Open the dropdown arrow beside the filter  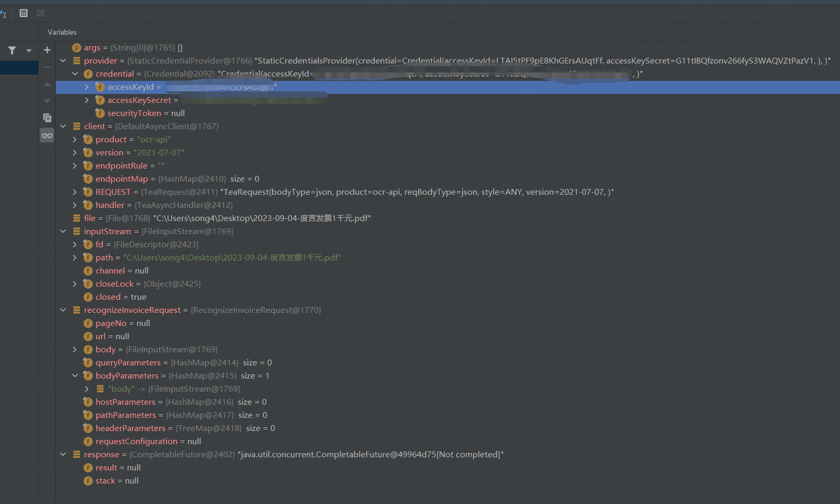pyautogui.click(x=29, y=50)
